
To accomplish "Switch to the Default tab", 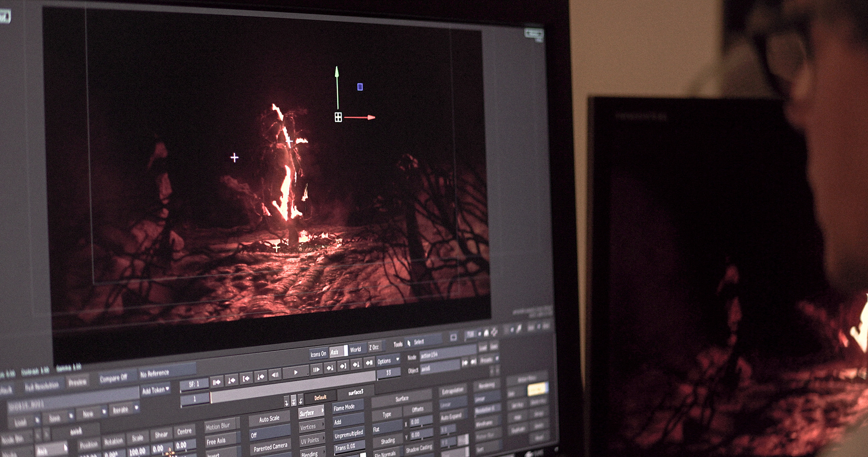I will (320, 397).
